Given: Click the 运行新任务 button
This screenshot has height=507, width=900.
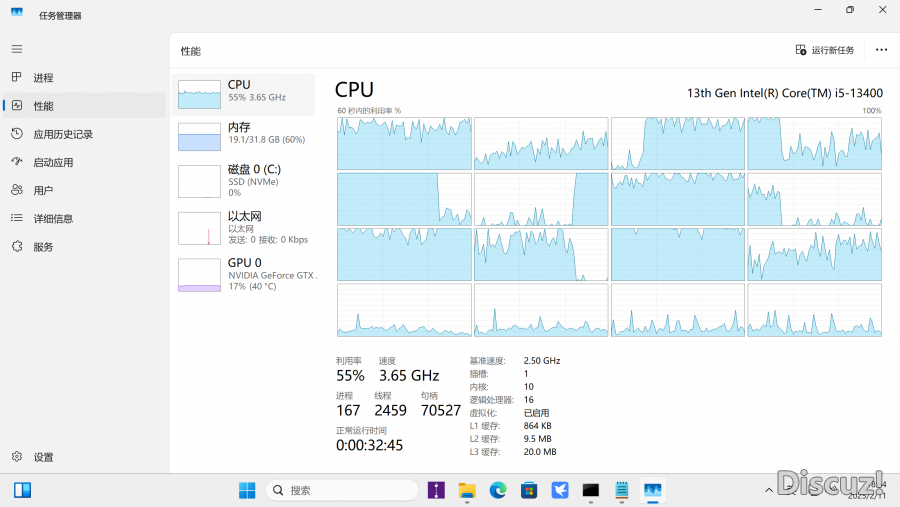Looking at the screenshot, I should [825, 50].
